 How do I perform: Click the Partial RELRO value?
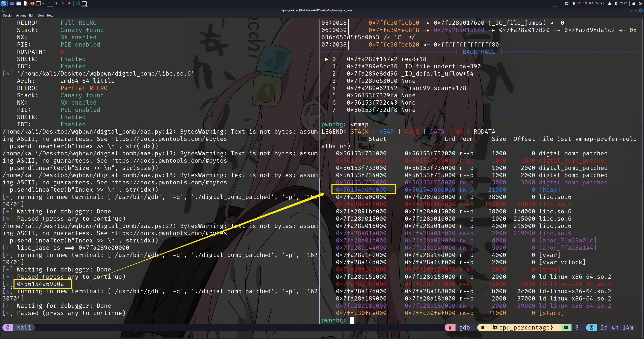(x=84, y=88)
